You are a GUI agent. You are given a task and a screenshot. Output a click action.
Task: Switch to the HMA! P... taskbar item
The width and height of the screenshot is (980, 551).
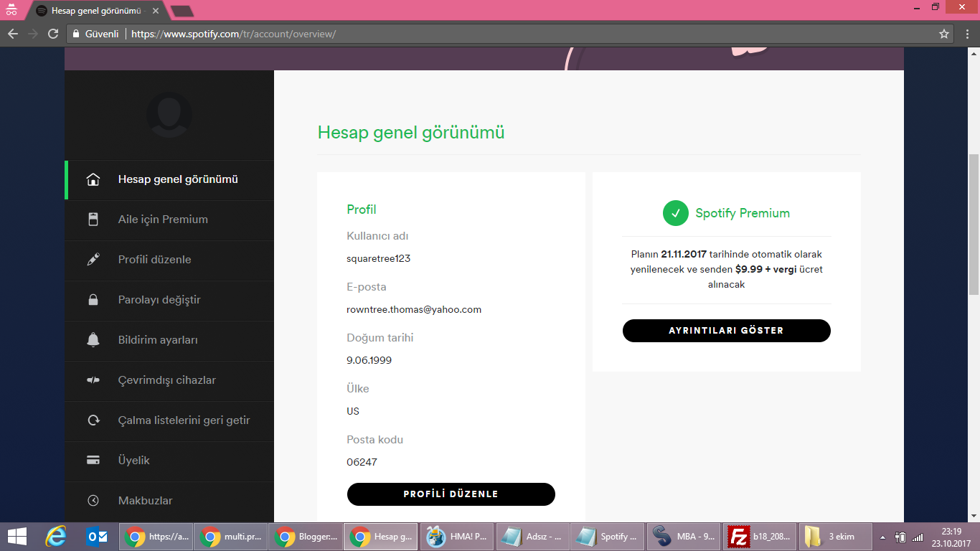(x=457, y=537)
